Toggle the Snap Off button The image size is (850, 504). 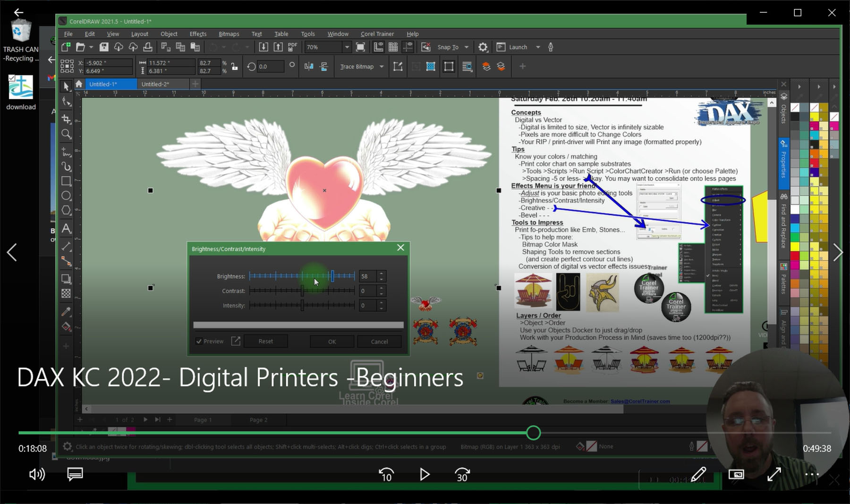click(426, 47)
